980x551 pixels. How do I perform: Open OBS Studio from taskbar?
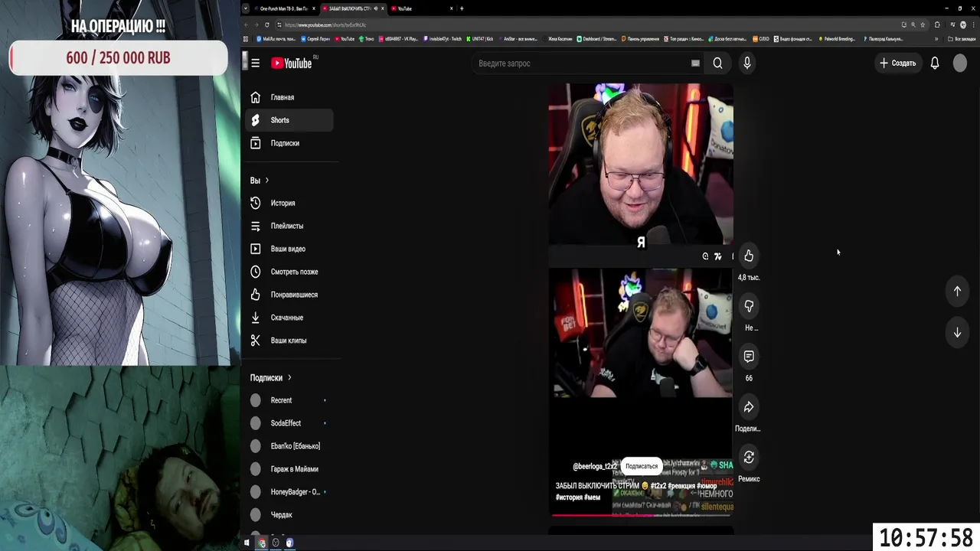tap(276, 543)
